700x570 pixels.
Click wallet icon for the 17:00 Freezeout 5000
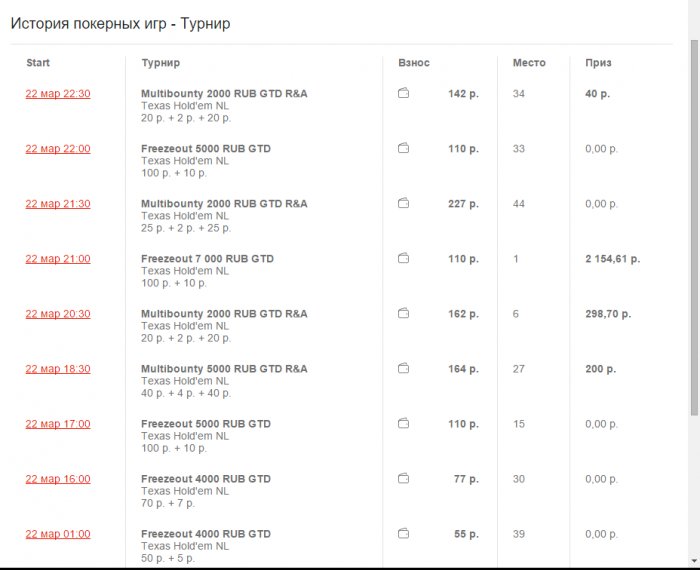pyautogui.click(x=404, y=424)
